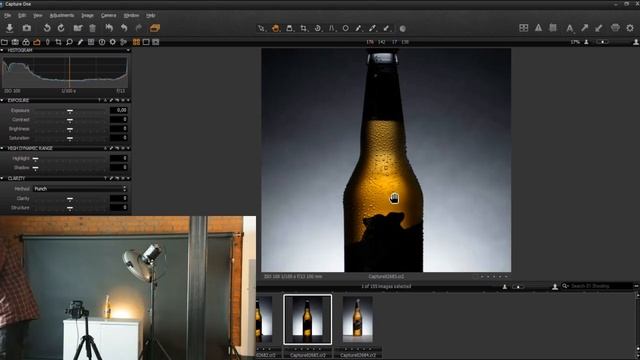640x360 pixels.
Task: Click the Reset double-arrow icon
Action: [x=109, y=28]
